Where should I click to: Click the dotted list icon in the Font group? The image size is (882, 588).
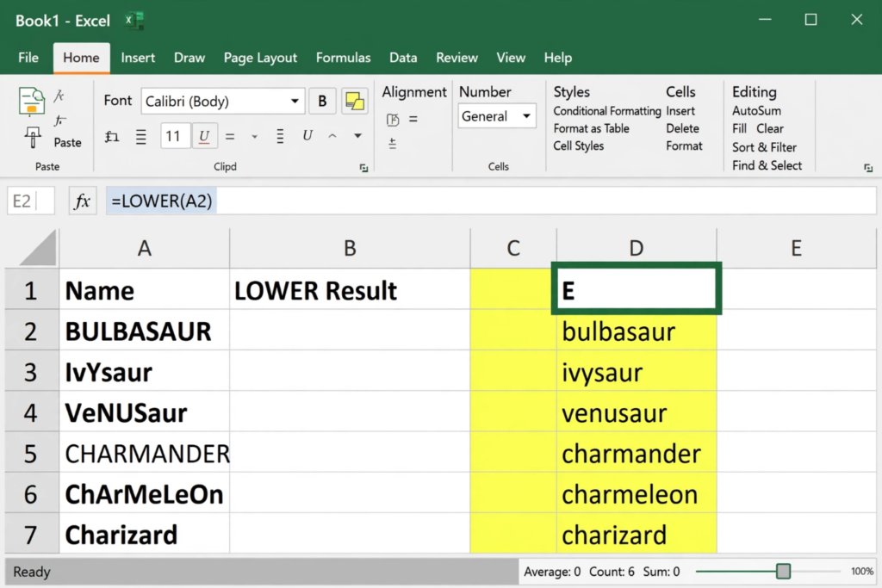pyautogui.click(x=280, y=136)
